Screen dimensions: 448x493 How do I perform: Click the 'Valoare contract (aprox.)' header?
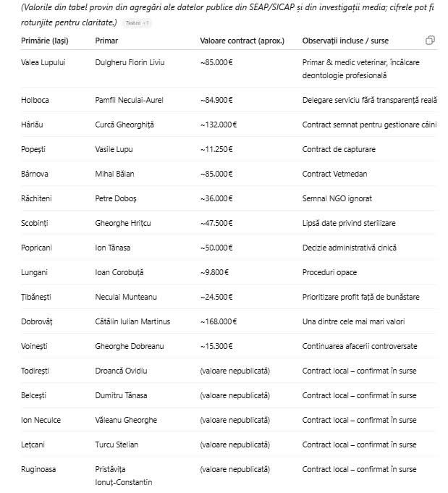click(242, 40)
